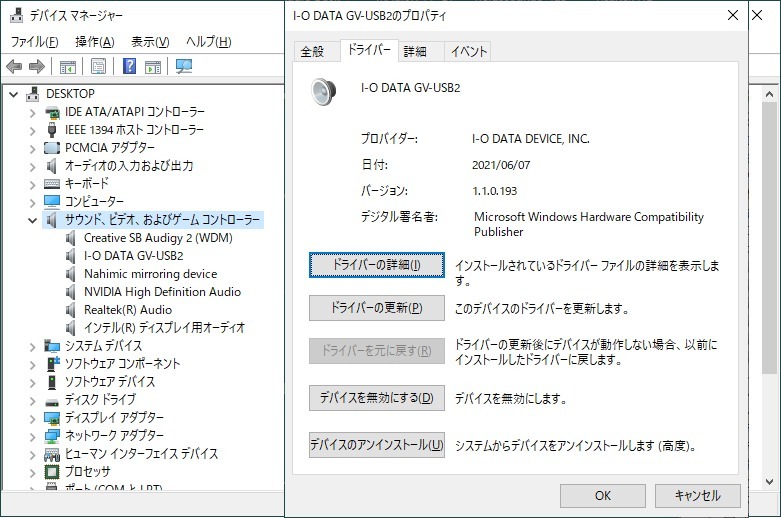
Task: Click speaker icon beside Nahimic mirroring device
Action: tap(71, 274)
